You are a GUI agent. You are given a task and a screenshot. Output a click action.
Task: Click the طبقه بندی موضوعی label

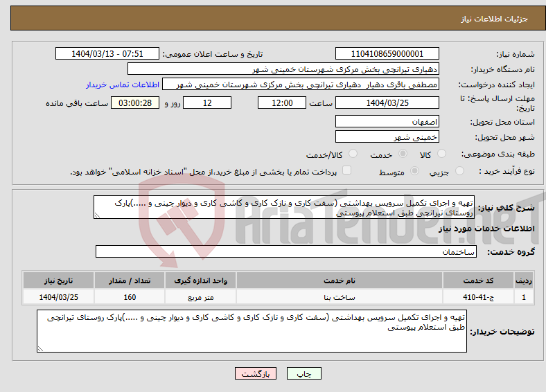point(498,154)
